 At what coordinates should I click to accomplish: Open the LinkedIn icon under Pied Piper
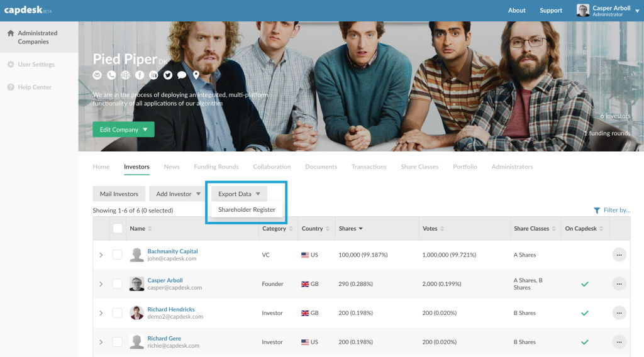pyautogui.click(x=153, y=75)
